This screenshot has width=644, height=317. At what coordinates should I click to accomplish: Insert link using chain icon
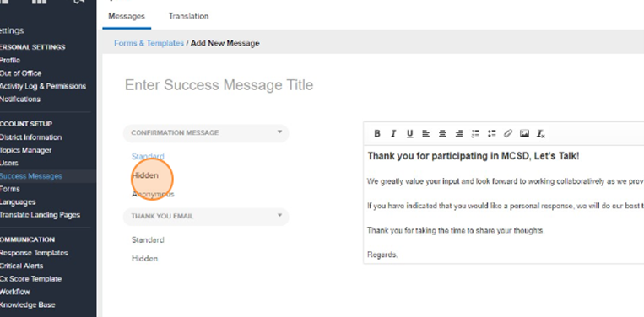[508, 133]
